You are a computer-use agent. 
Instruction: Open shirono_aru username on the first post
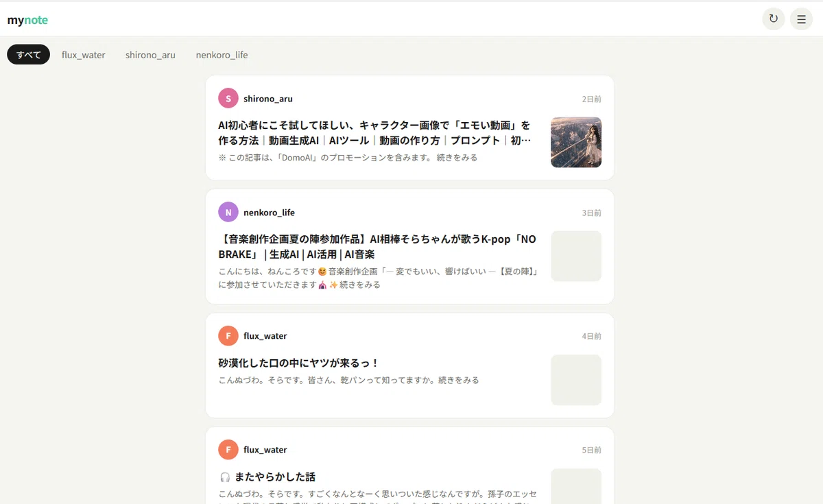268,99
